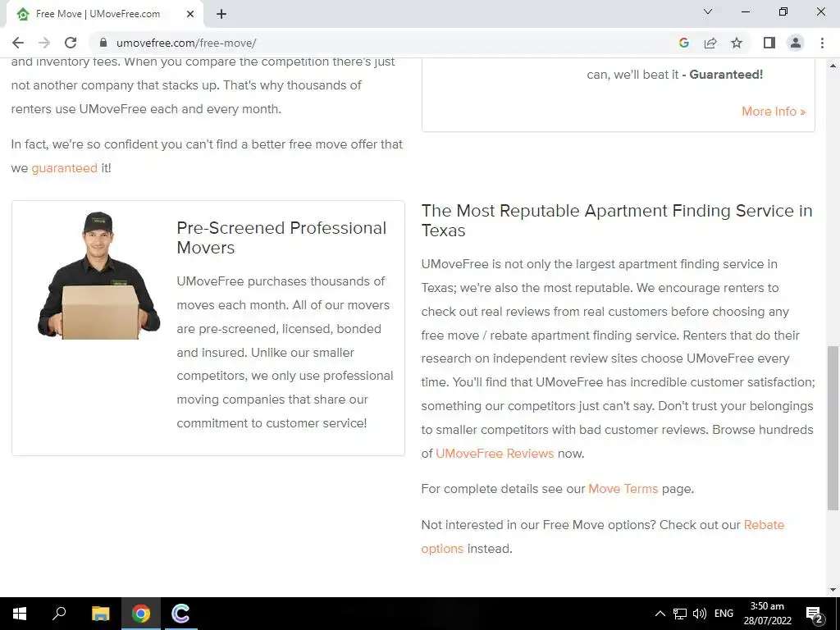Open the Chrome profile avatar
840x630 pixels.
click(796, 43)
